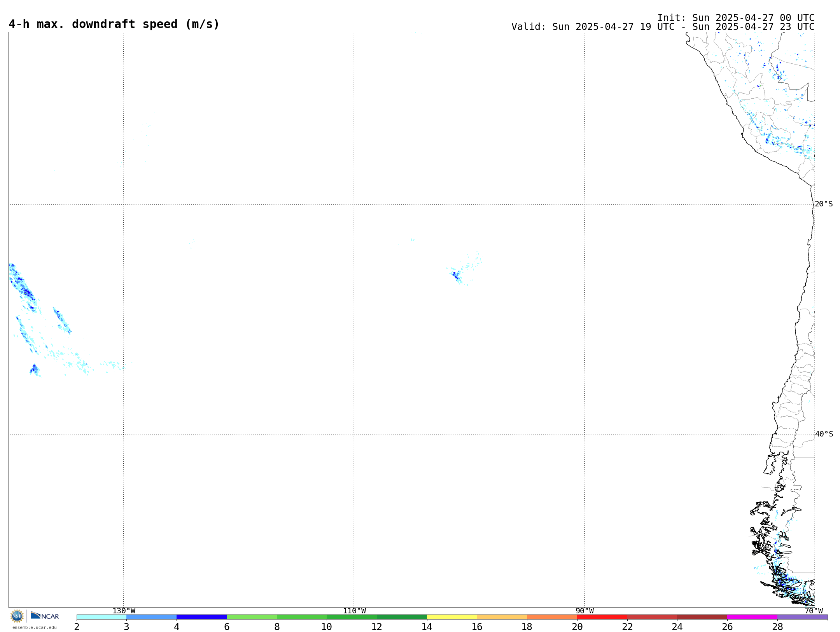Select the light cyan 2-3 colorbar swatch
Screen dimensions: 840x632
(101, 617)
